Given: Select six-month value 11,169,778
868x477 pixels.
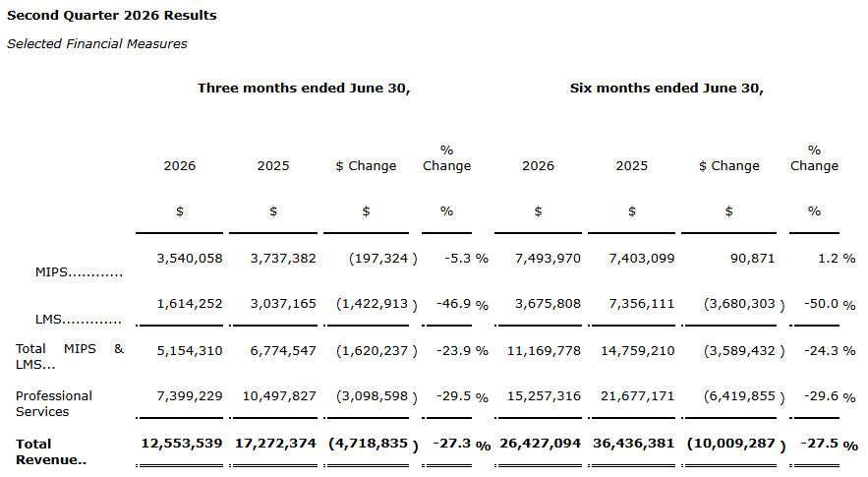Looking at the screenshot, I should [x=544, y=351].
